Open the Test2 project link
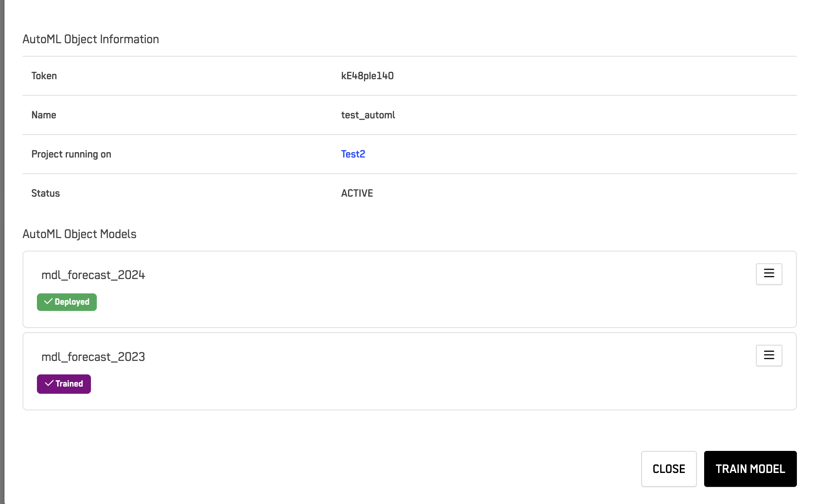814x504 pixels. point(353,154)
